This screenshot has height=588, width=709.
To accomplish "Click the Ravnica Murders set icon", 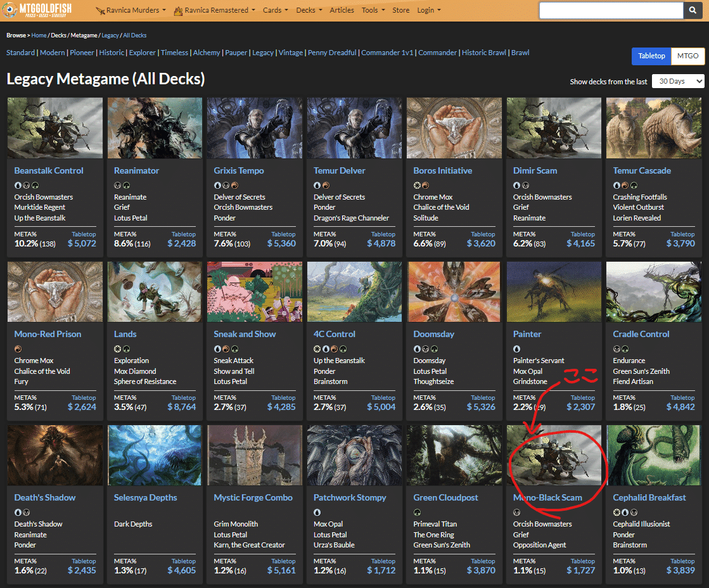I will [x=100, y=10].
